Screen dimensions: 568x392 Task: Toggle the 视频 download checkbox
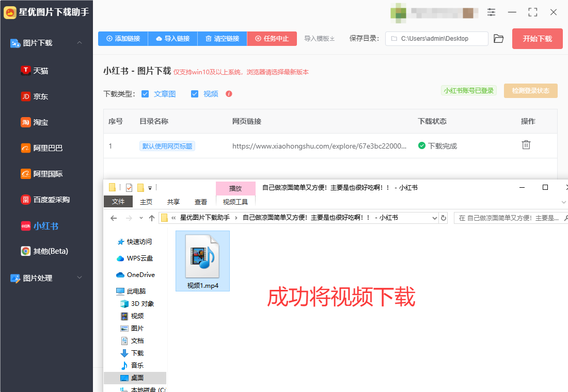coord(195,94)
